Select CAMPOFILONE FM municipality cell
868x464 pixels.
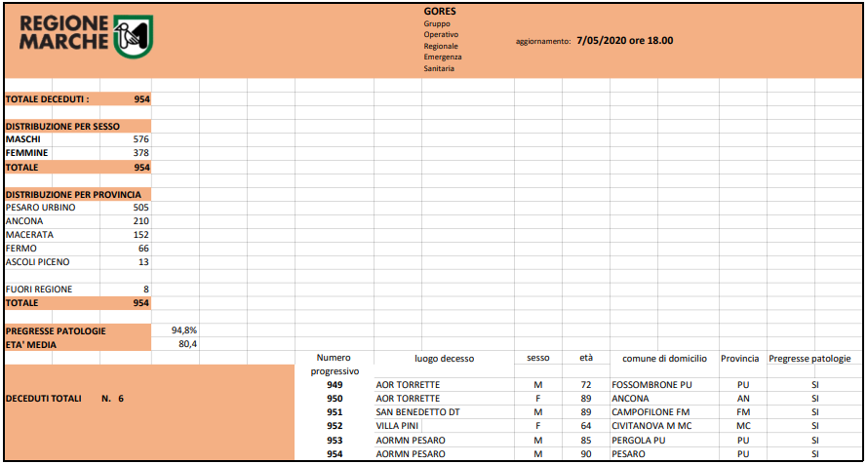651,412
